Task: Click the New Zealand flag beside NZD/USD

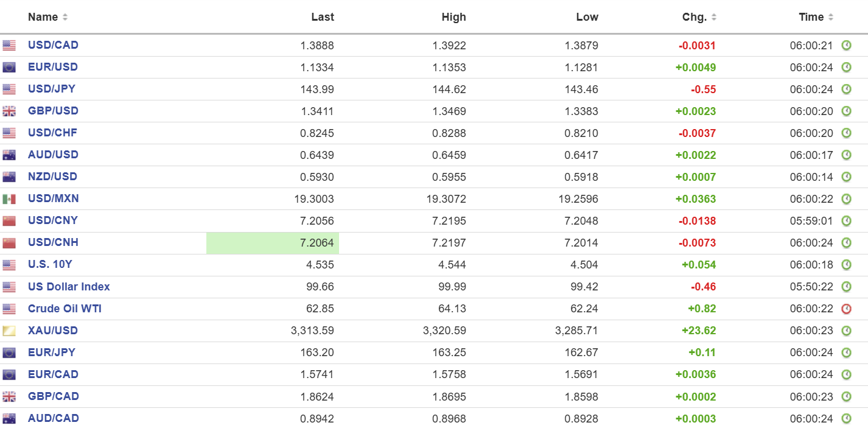Action: (x=9, y=177)
